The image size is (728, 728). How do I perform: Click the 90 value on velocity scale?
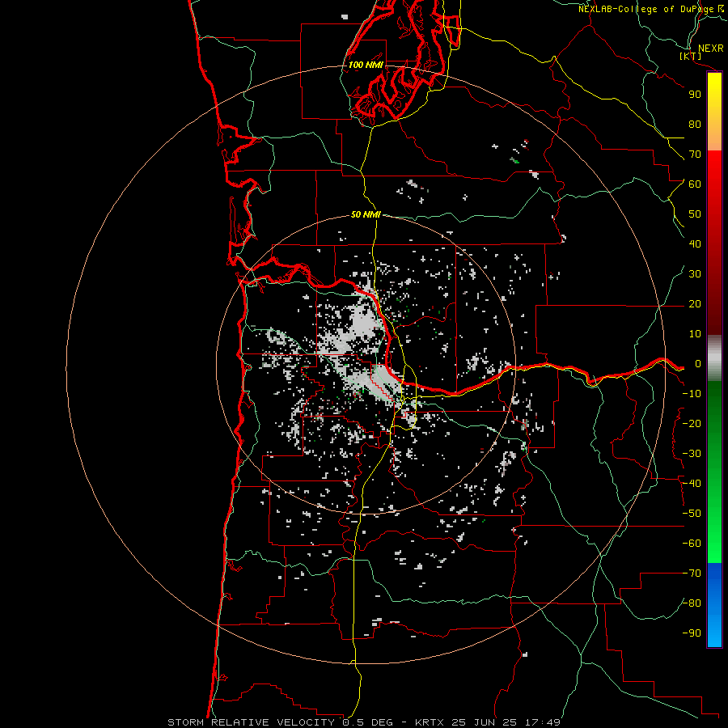pos(695,95)
